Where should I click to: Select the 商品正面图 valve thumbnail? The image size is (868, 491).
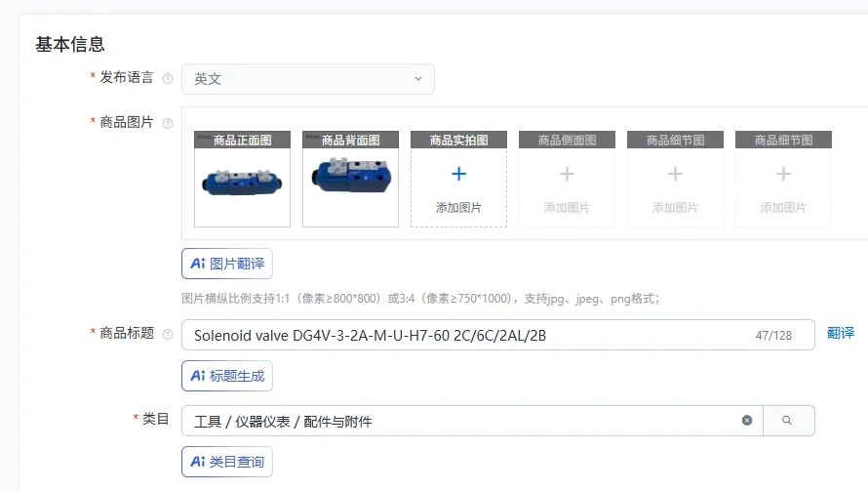click(242, 179)
